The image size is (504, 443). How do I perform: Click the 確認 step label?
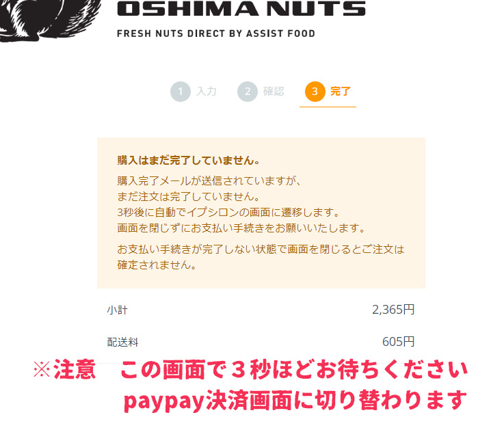274,91
